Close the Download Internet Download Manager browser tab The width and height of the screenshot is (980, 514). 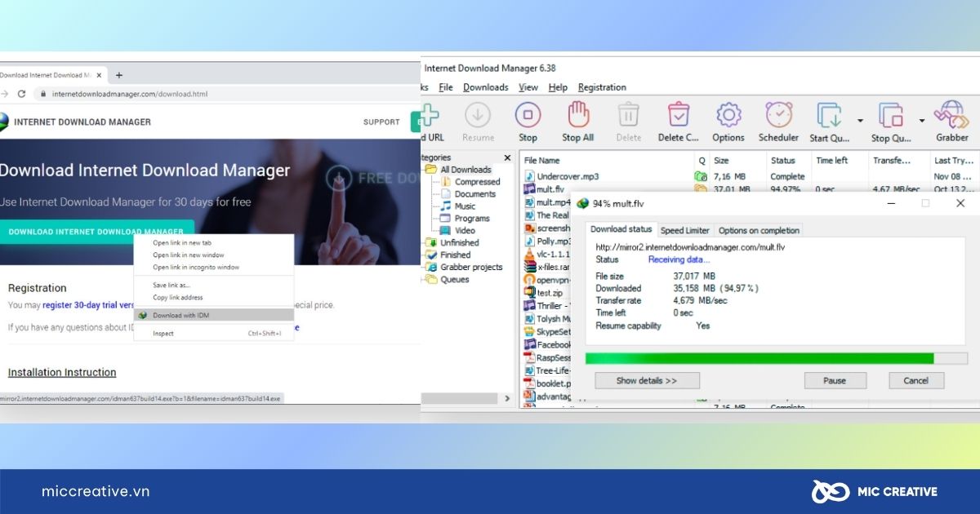pos(99,75)
